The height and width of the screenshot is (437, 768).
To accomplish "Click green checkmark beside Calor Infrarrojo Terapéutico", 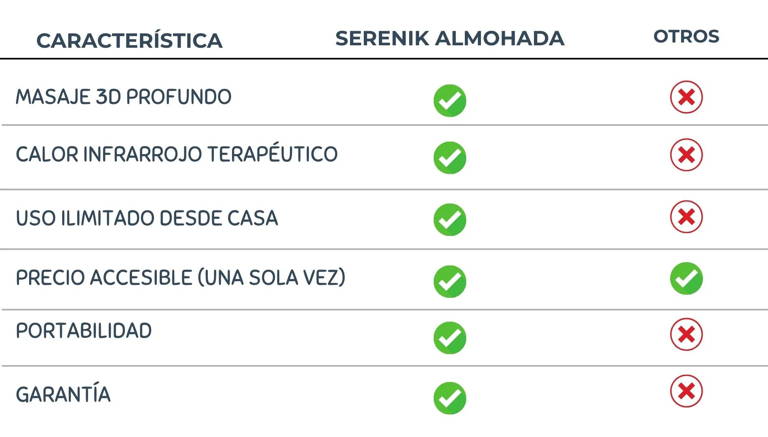I will click(450, 157).
